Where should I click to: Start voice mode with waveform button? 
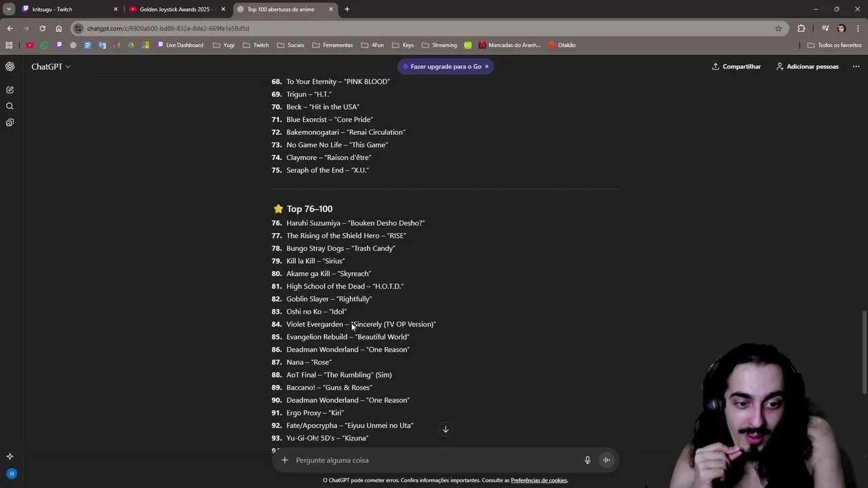[x=606, y=460]
